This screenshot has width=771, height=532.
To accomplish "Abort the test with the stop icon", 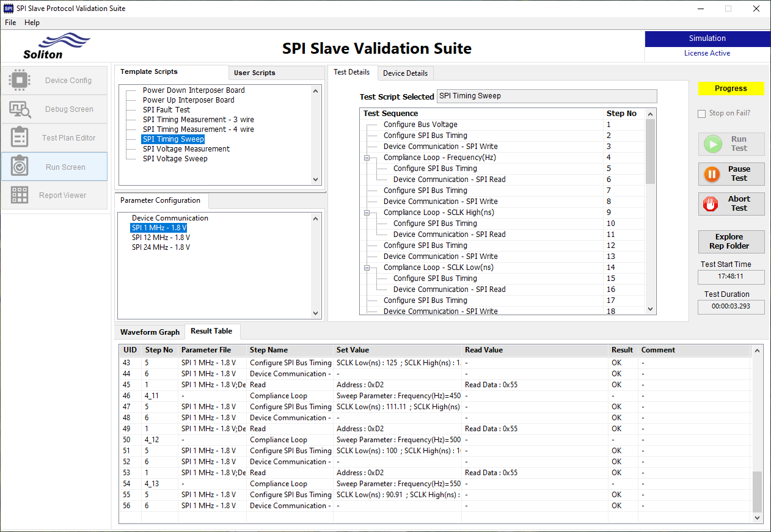I will [711, 204].
